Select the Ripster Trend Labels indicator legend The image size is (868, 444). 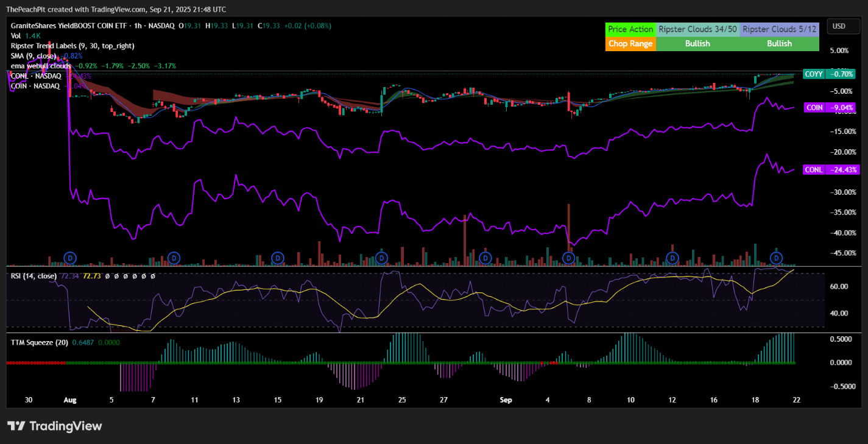tap(72, 46)
